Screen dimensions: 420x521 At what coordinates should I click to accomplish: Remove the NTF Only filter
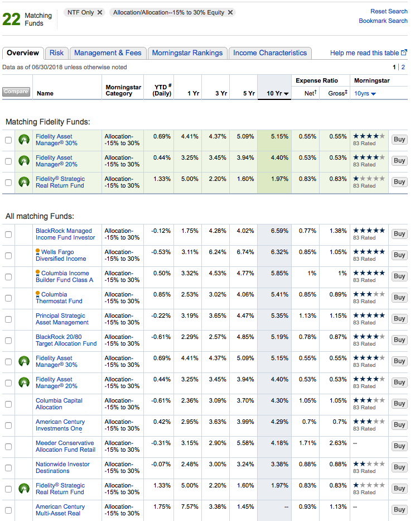(100, 12)
